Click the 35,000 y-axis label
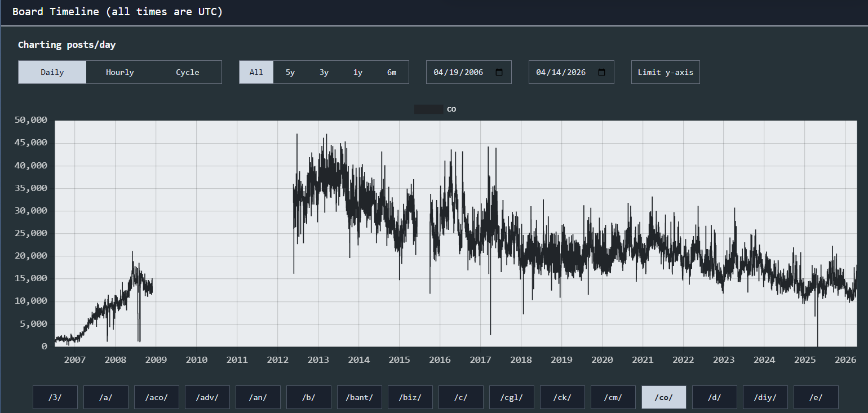This screenshot has width=868, height=413. click(32, 188)
